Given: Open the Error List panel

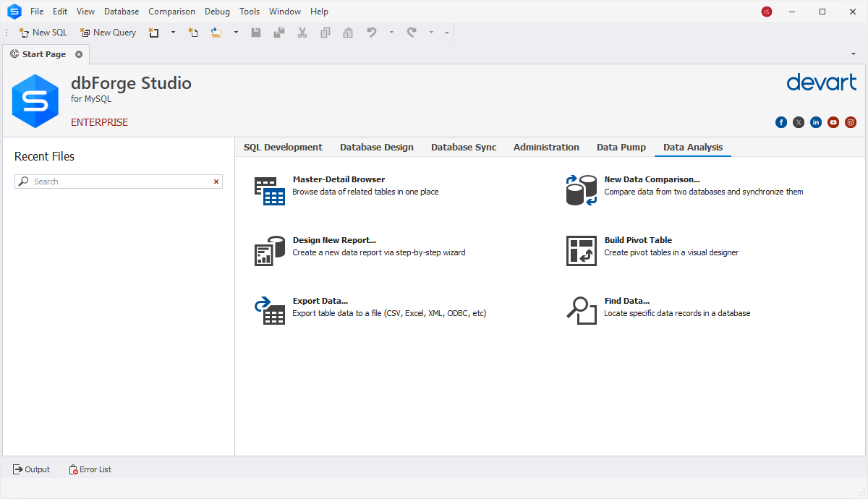Looking at the screenshot, I should pyautogui.click(x=90, y=469).
